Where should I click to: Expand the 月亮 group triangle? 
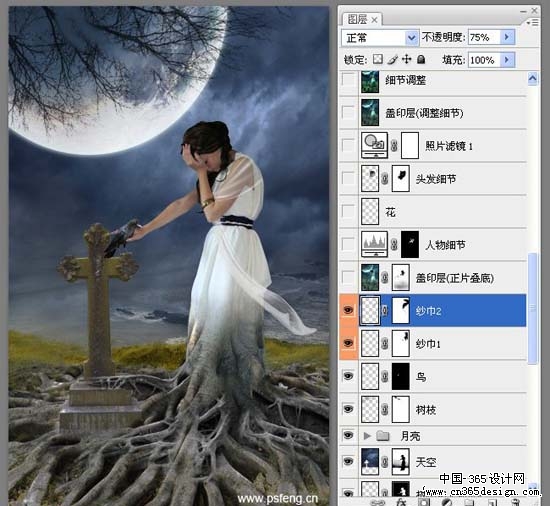[x=367, y=436]
